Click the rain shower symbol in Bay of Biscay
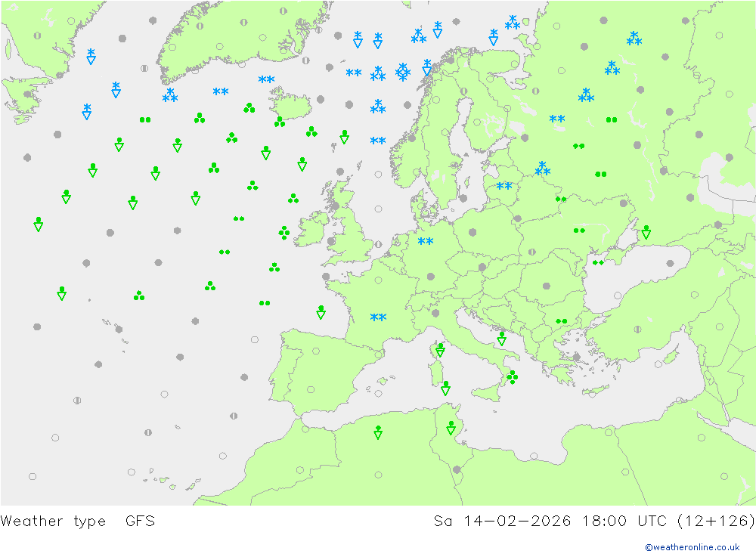The height and width of the screenshot is (554, 756). (321, 312)
